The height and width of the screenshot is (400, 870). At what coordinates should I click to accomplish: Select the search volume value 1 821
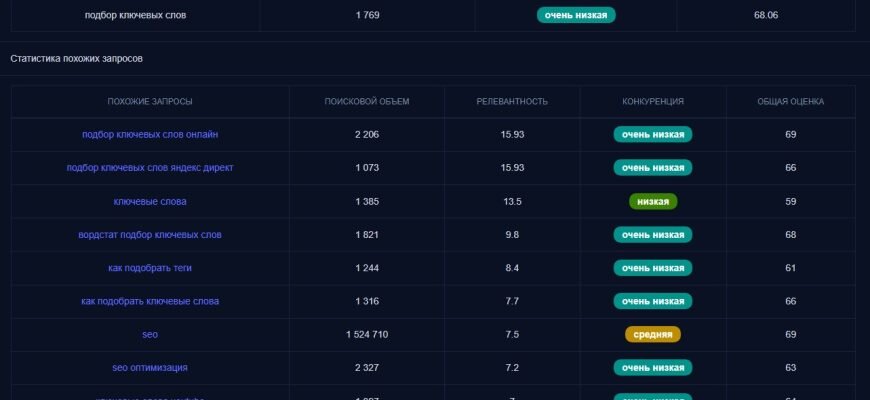(x=367, y=235)
